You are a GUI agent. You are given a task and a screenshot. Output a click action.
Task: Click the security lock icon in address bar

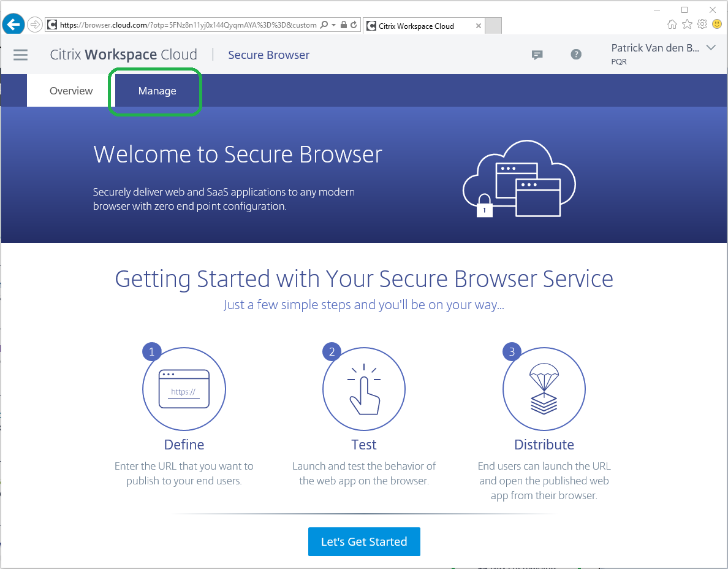coord(344,25)
